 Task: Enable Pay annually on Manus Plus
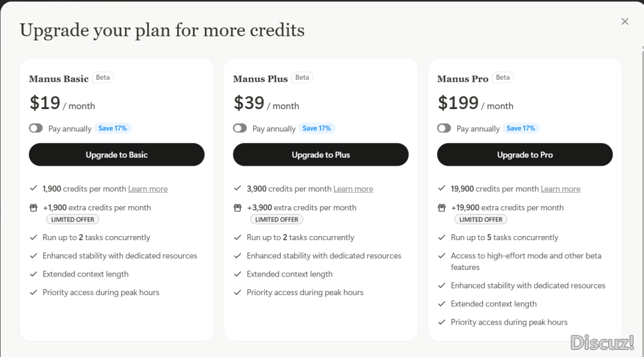tap(240, 128)
